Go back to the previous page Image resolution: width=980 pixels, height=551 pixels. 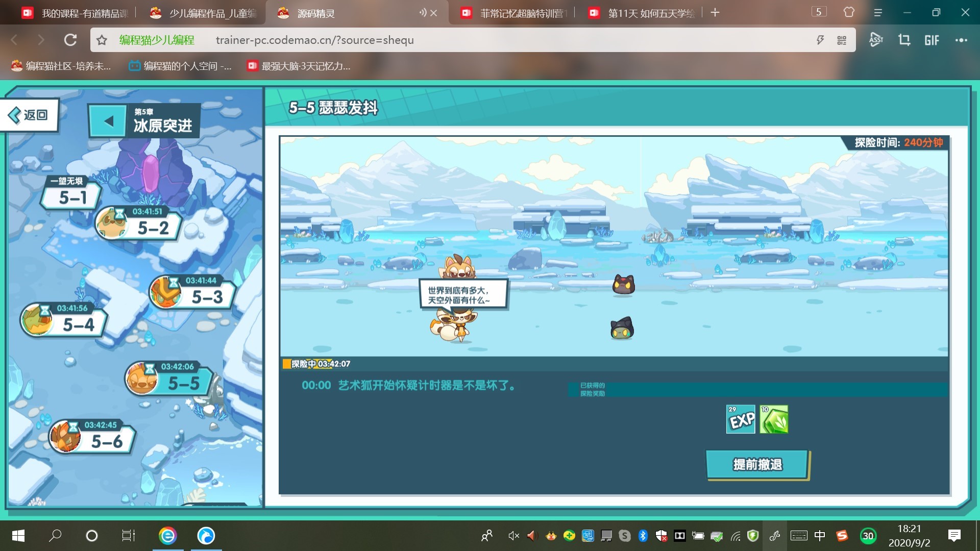coord(14,40)
